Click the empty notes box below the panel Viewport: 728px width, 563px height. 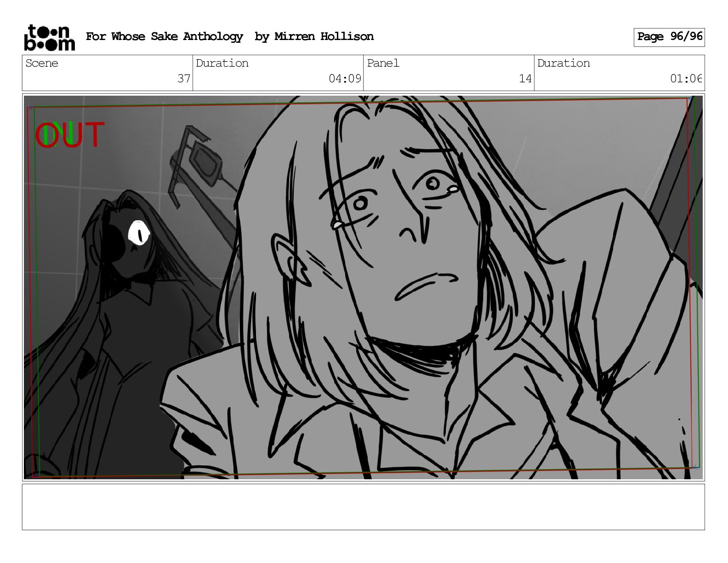pyautogui.click(x=364, y=507)
